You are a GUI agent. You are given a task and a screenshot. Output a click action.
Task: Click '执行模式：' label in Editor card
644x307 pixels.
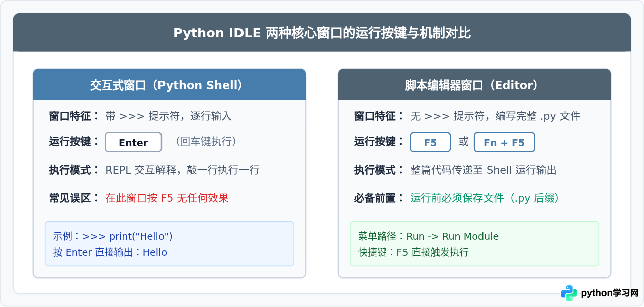[379, 170]
